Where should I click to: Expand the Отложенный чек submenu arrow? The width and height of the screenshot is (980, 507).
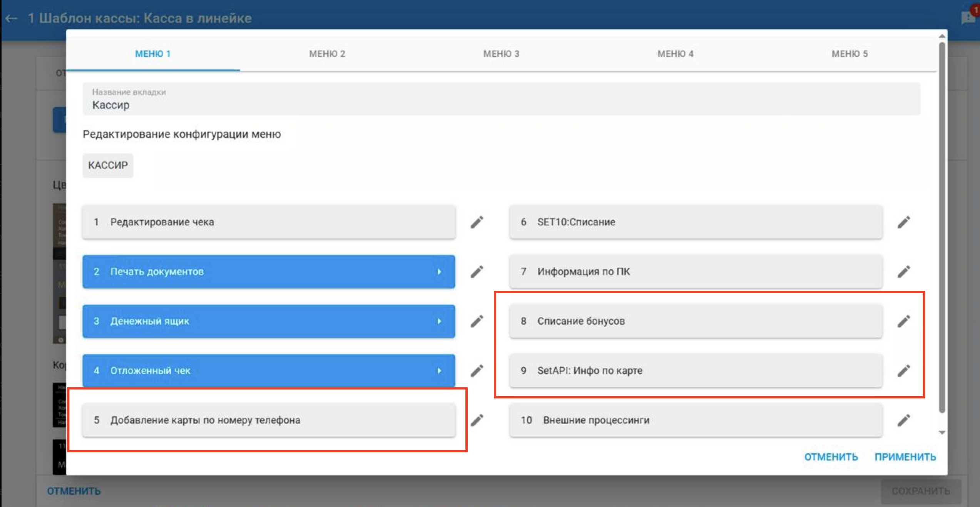tap(439, 371)
